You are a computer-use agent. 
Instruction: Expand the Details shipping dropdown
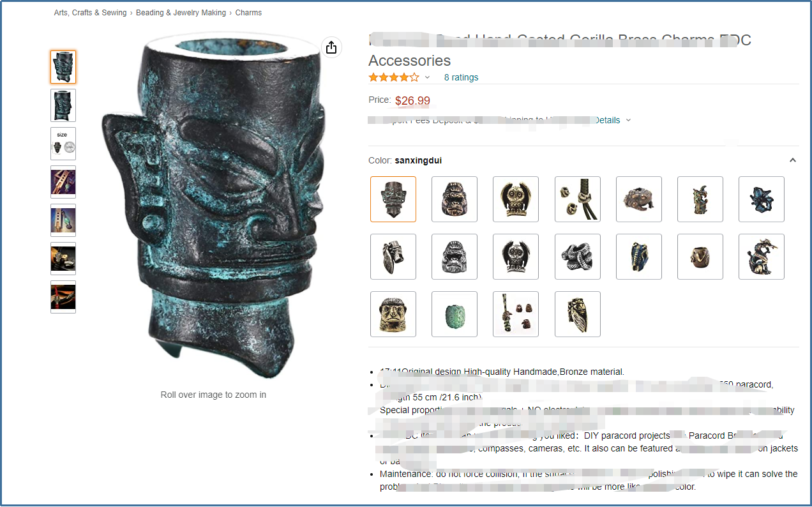point(628,120)
